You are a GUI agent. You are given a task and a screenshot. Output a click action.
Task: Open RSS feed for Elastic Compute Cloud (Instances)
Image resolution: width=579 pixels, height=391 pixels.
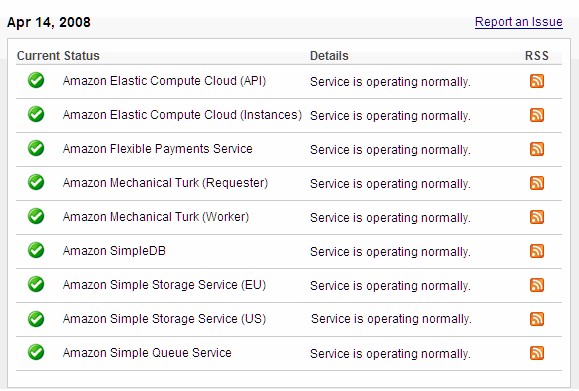point(537,115)
